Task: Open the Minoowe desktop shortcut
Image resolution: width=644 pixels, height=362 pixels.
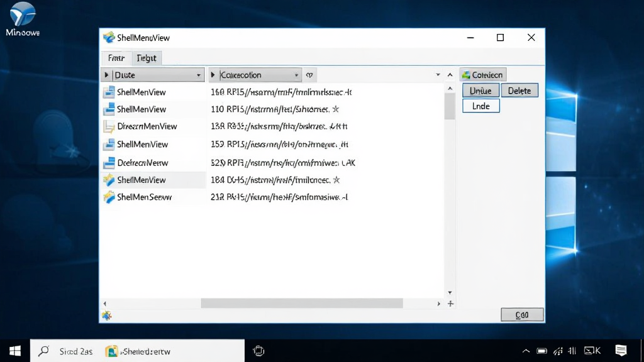Action: (23, 19)
